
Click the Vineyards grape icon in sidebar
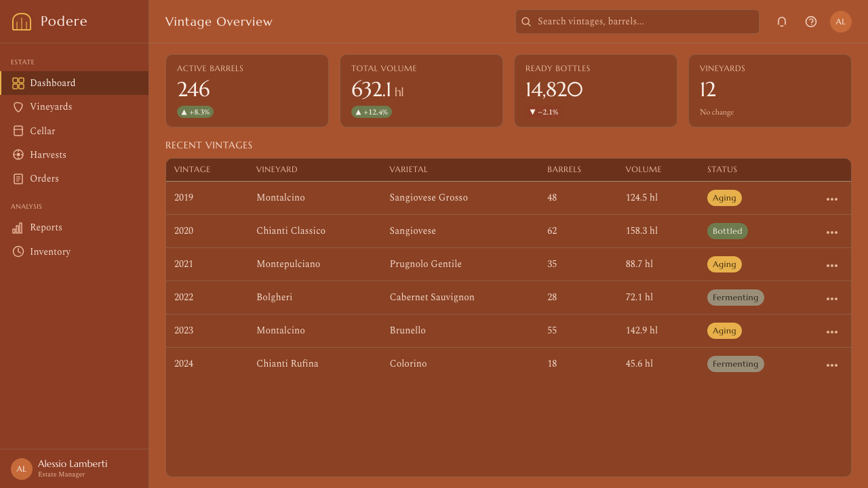click(18, 107)
